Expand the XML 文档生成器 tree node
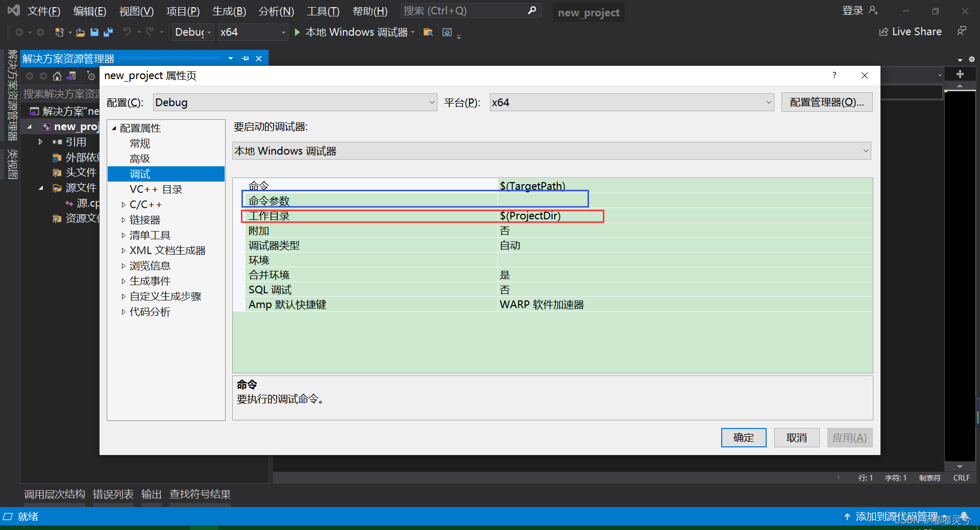 (x=124, y=250)
